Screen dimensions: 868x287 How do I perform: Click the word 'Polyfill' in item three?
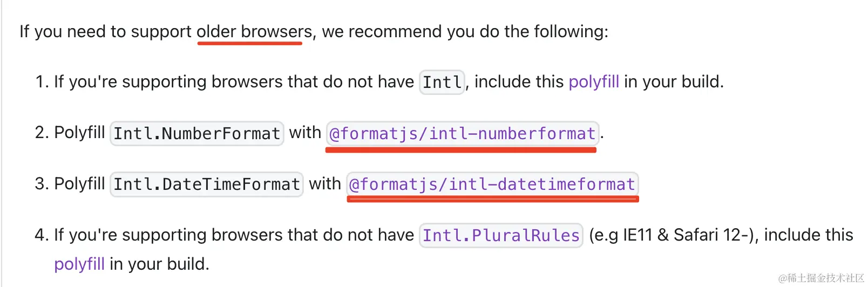79,184
